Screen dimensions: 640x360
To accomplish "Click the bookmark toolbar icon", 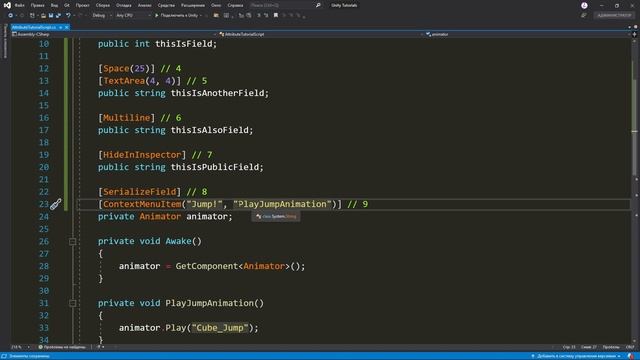I will (x=276, y=16).
